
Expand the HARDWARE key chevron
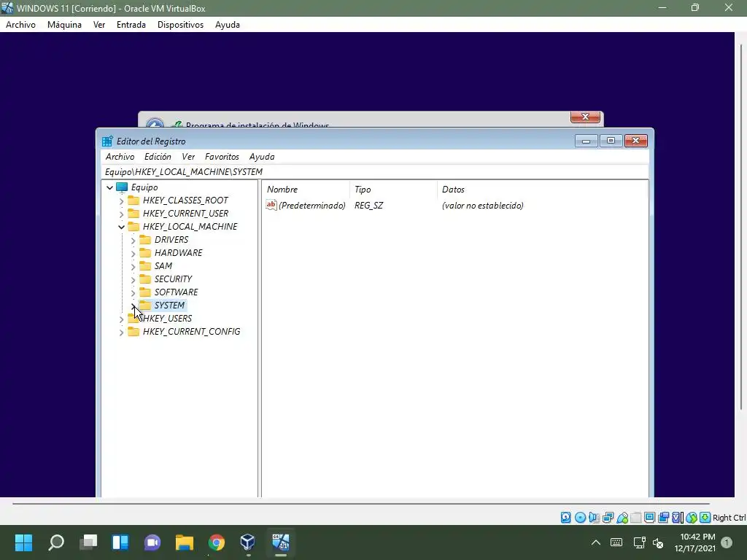tap(133, 253)
